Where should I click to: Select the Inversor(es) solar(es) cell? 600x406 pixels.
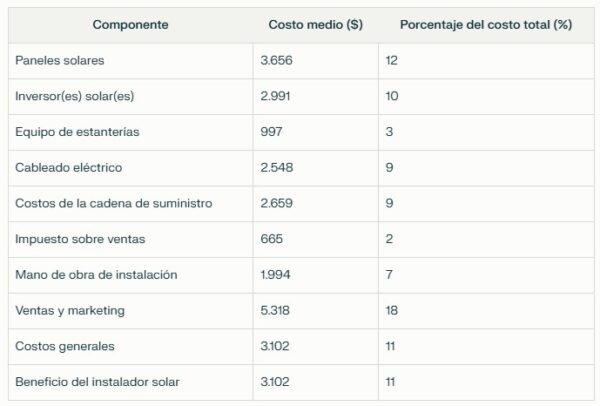pyautogui.click(x=75, y=96)
